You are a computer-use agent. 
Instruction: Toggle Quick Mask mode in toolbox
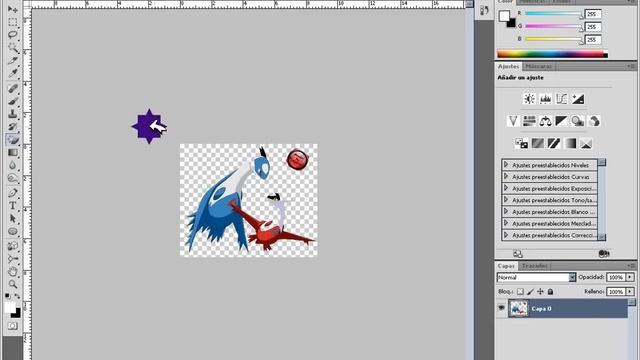13,326
